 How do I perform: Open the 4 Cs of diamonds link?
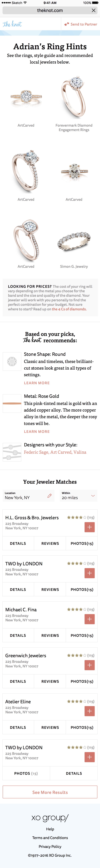click(69, 309)
